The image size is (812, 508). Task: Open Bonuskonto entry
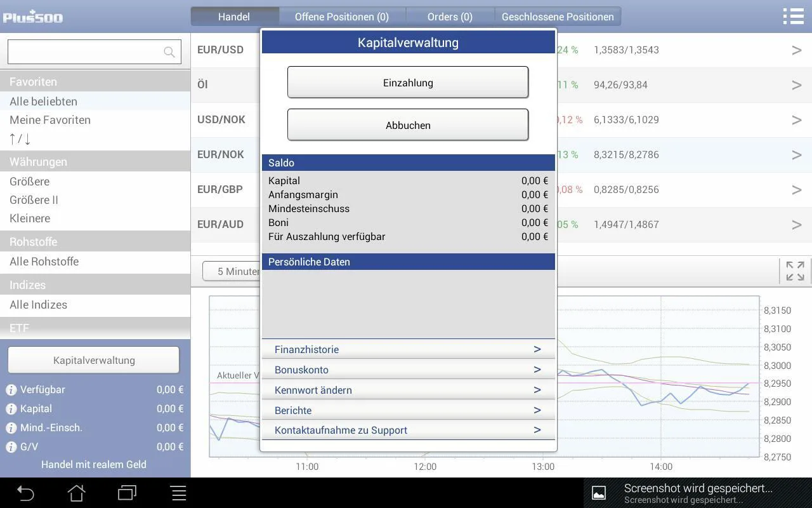(408, 370)
